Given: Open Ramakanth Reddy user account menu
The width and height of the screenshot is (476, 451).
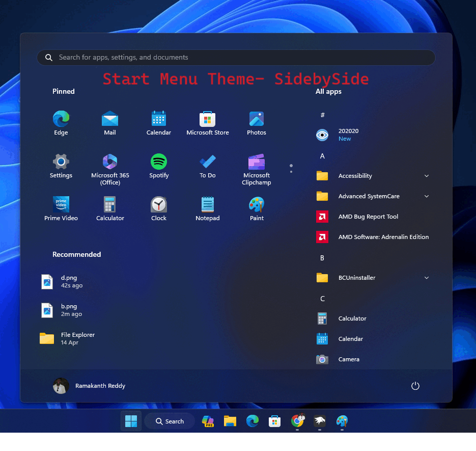Looking at the screenshot, I should pyautogui.click(x=90, y=386).
